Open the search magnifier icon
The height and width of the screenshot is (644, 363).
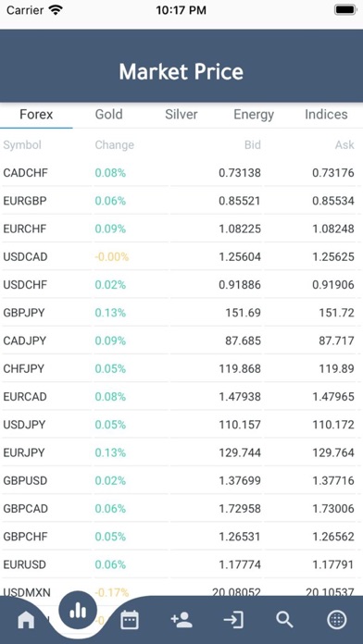[x=284, y=619]
